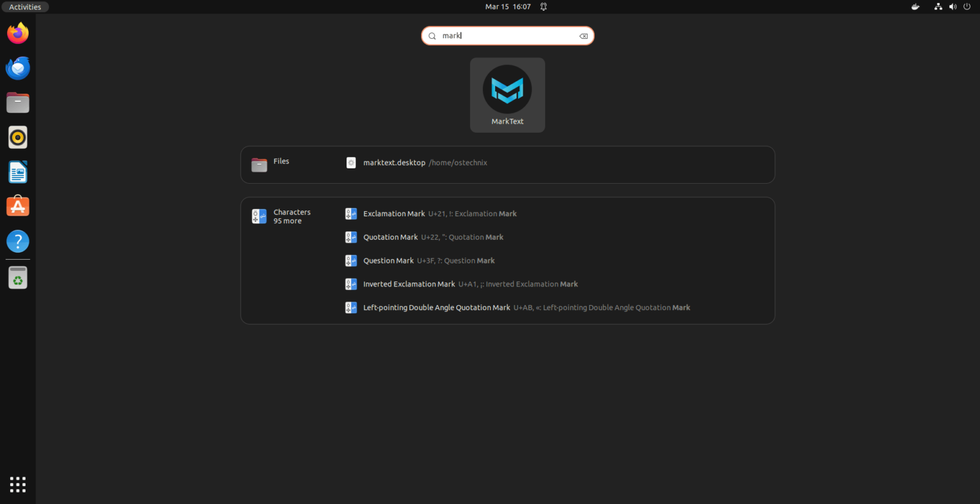Screen dimensions: 980x504
Task: Open Software Updater from the dock
Action: point(17,277)
